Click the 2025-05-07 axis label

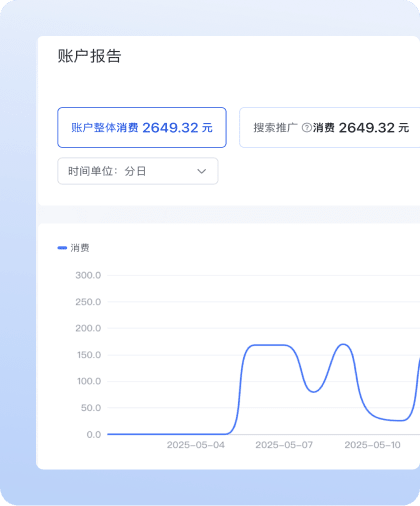pyautogui.click(x=284, y=445)
